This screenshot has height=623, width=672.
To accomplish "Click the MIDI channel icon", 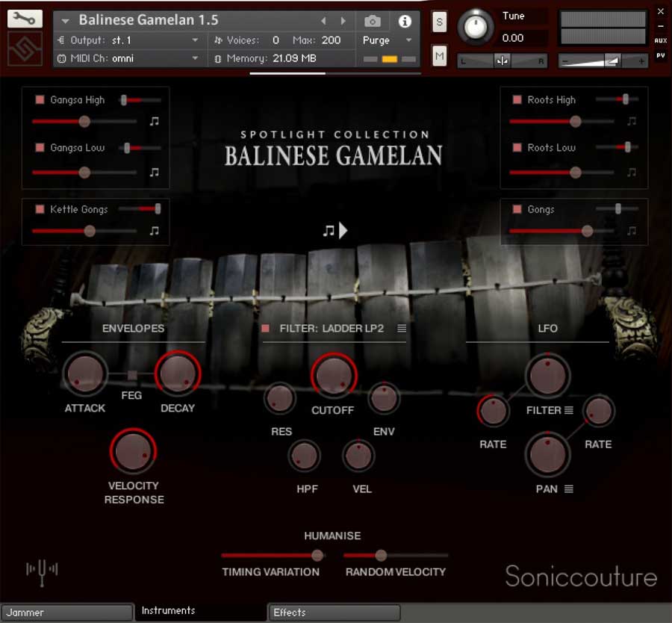I will (x=62, y=59).
